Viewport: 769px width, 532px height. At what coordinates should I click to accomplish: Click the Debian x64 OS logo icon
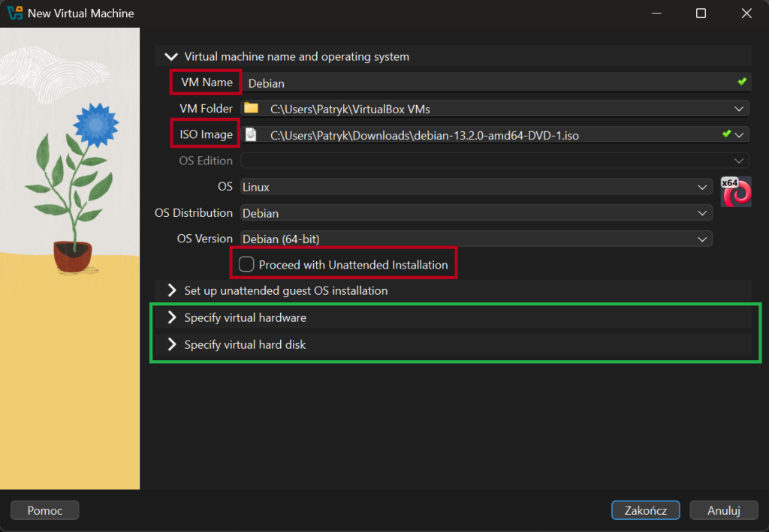click(736, 191)
